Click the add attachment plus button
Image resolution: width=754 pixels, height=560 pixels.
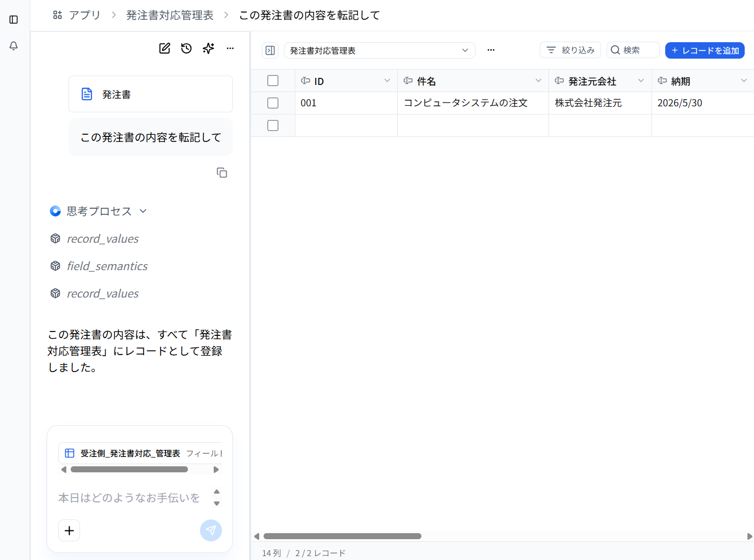[69, 530]
